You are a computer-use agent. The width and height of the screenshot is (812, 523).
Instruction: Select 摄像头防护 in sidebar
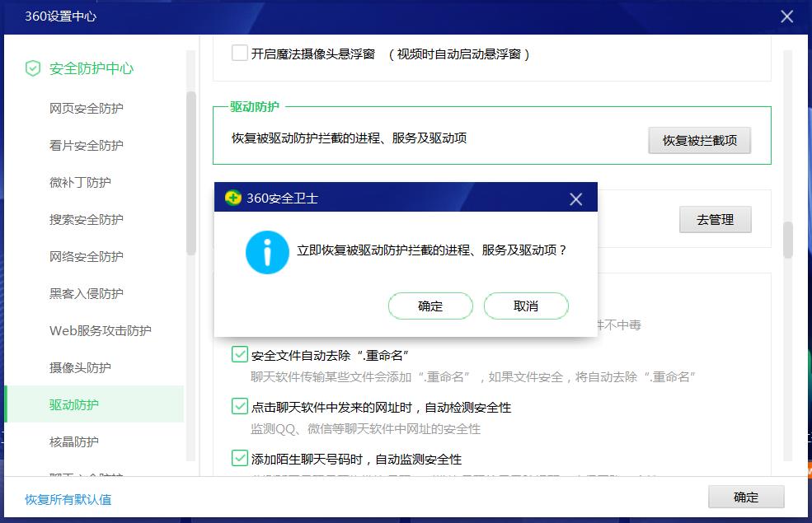tap(80, 367)
